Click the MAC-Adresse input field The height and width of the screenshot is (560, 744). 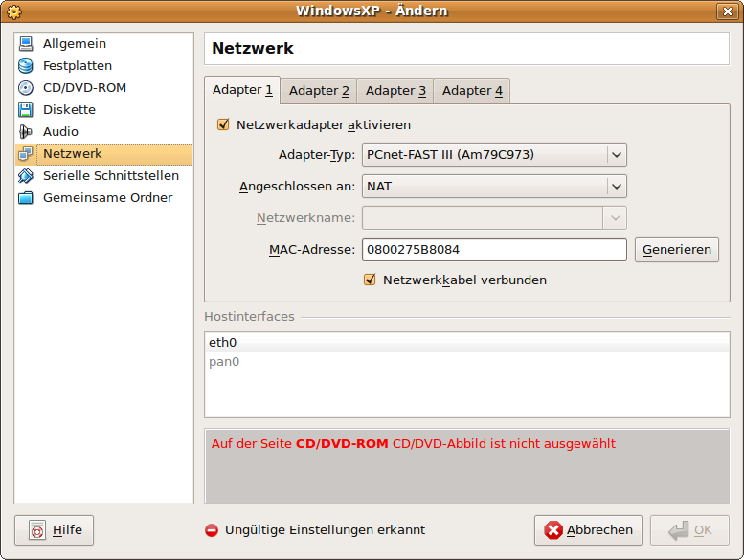[x=494, y=250]
